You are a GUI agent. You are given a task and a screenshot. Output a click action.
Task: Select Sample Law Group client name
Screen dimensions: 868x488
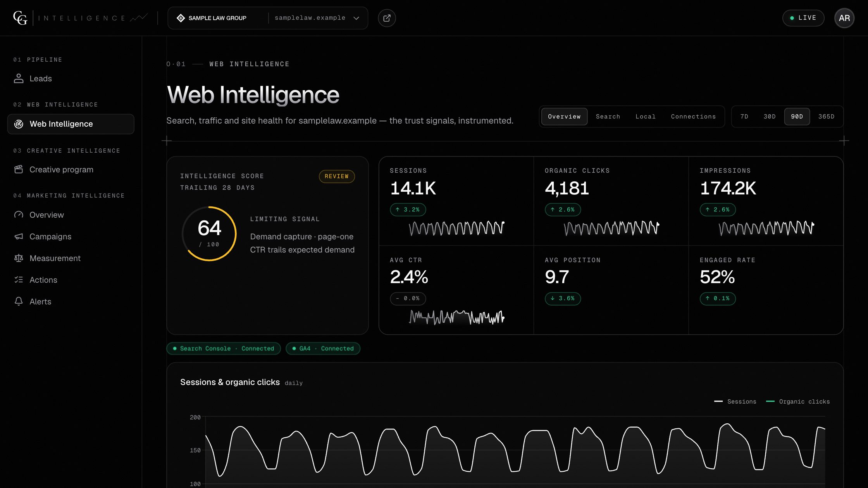tap(217, 18)
